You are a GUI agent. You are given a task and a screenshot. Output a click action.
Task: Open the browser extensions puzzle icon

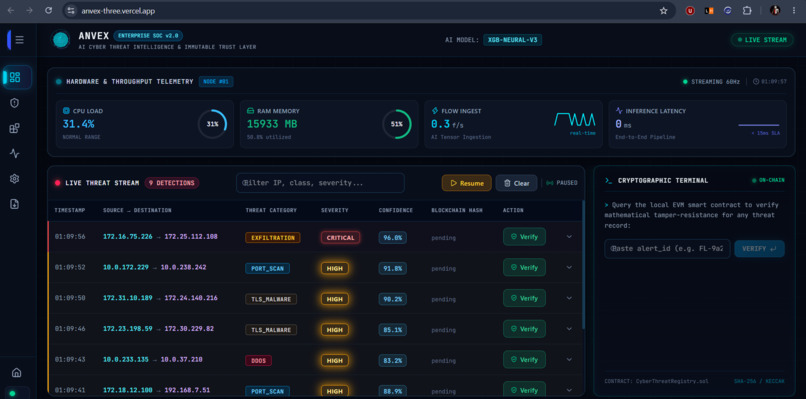pos(747,10)
